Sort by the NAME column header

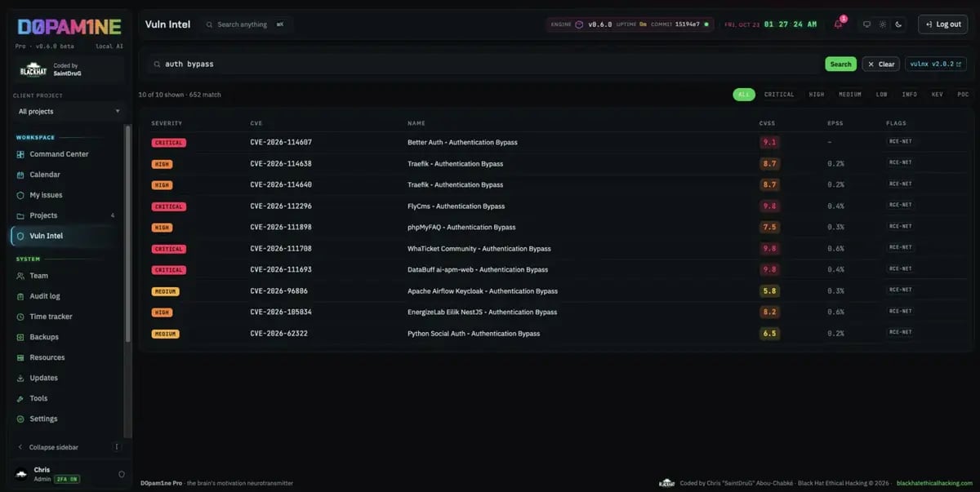click(x=416, y=123)
